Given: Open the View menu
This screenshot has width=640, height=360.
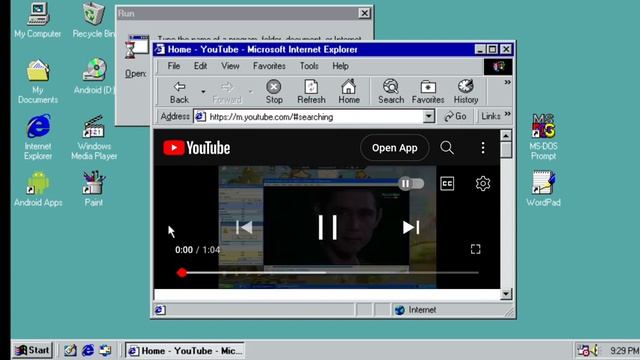Looking at the screenshot, I should pyautogui.click(x=230, y=66).
